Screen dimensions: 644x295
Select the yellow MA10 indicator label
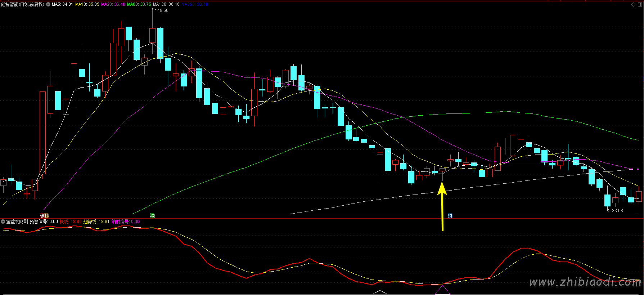click(87, 4)
